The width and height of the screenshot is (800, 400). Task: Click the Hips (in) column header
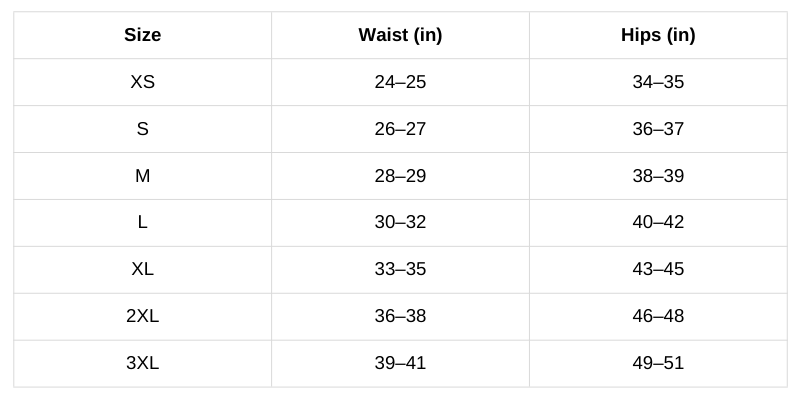[x=658, y=35]
